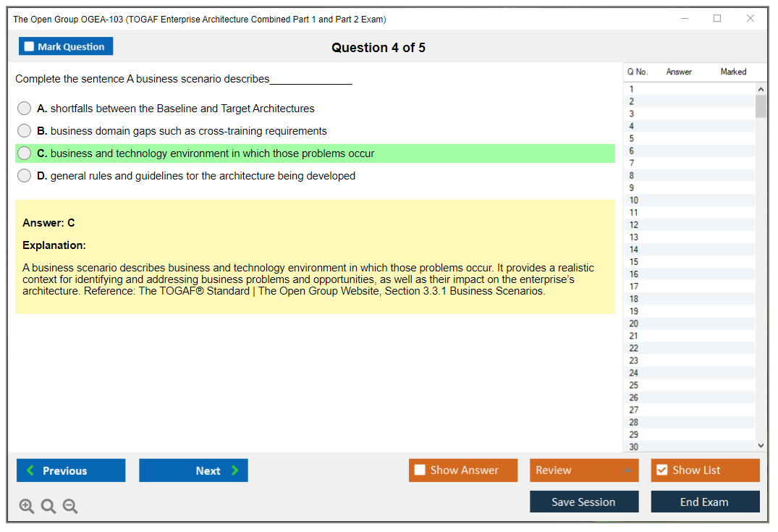Advance to the Next question
The image size is (778, 532).
(193, 470)
